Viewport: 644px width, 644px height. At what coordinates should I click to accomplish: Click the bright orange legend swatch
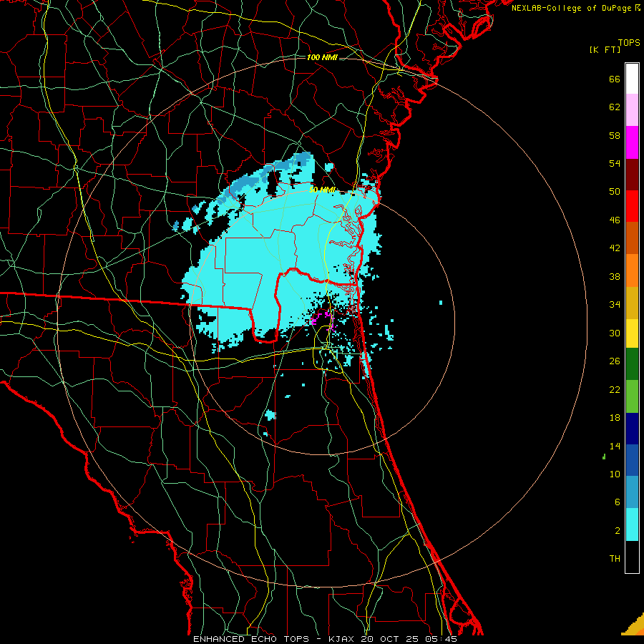[632, 270]
